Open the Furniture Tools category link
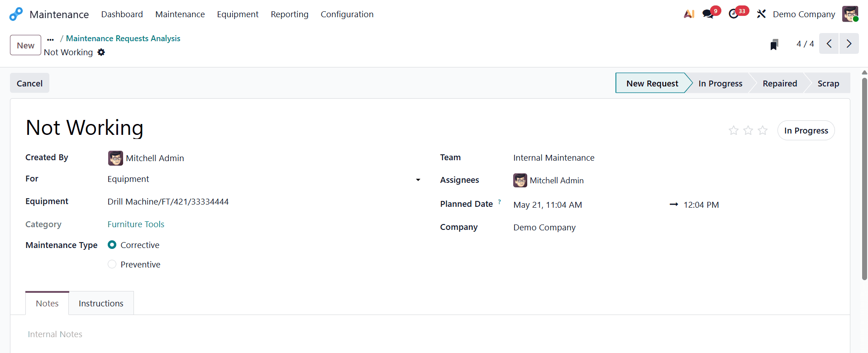The height and width of the screenshot is (353, 868). pyautogui.click(x=136, y=224)
